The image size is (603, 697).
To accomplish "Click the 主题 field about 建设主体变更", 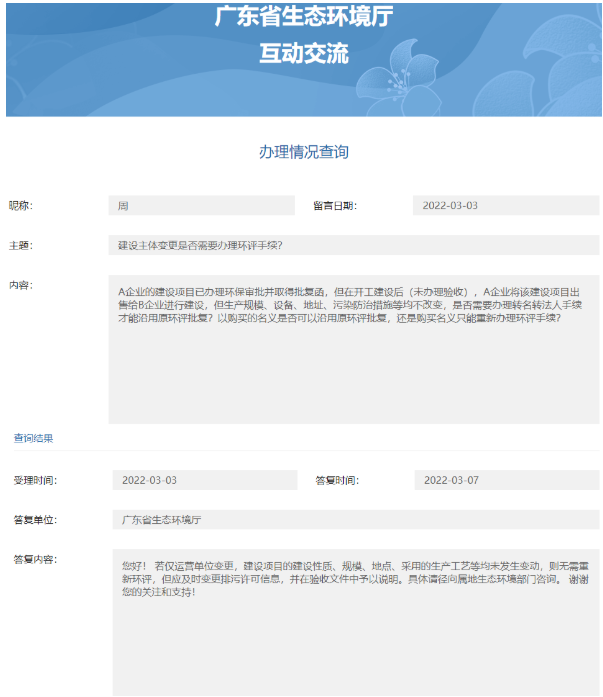I will point(353,245).
